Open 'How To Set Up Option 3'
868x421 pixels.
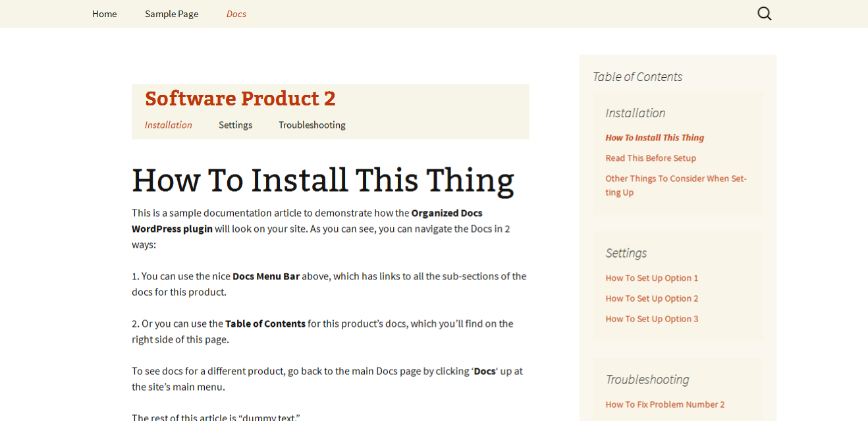tap(652, 319)
